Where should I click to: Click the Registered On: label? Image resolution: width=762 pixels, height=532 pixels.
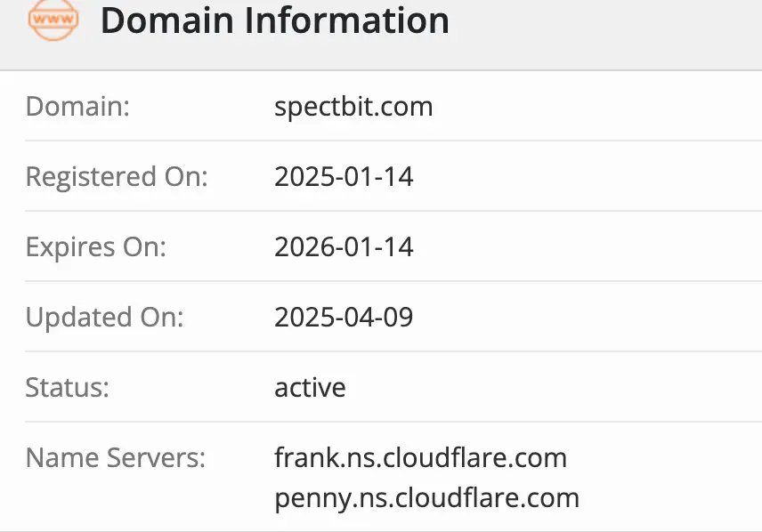click(x=117, y=177)
